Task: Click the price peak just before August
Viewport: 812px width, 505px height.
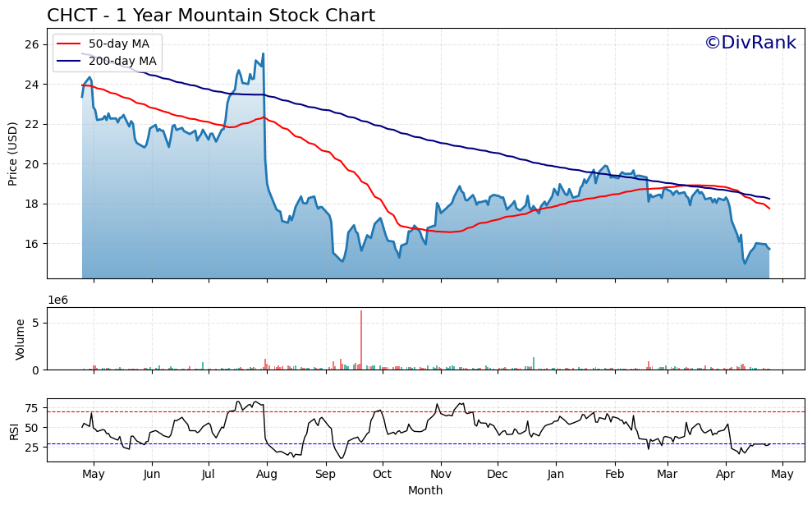Action: tap(263, 54)
